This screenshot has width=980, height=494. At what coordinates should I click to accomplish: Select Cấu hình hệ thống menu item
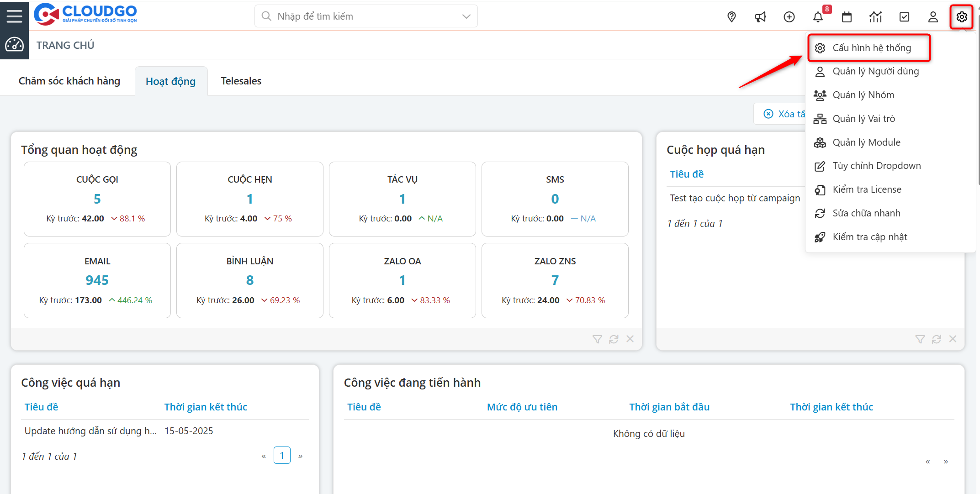coord(871,48)
